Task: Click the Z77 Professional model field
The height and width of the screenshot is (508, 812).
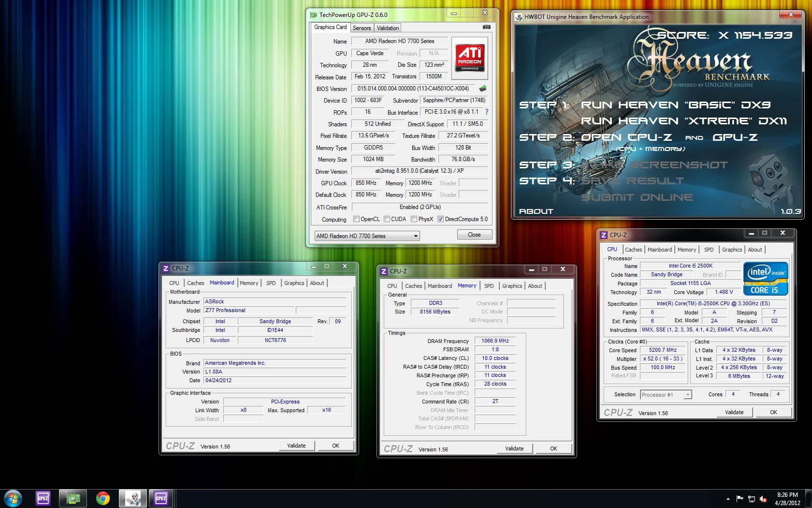Action: click(248, 311)
